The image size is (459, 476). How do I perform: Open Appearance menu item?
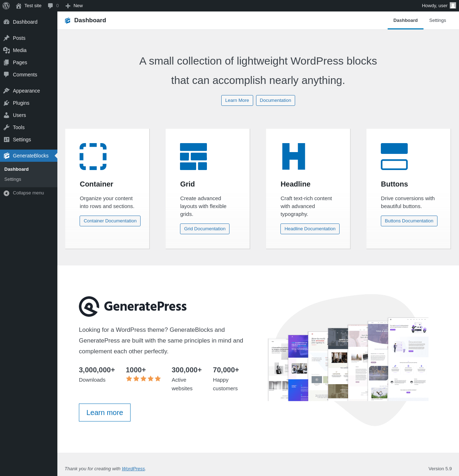[29, 91]
